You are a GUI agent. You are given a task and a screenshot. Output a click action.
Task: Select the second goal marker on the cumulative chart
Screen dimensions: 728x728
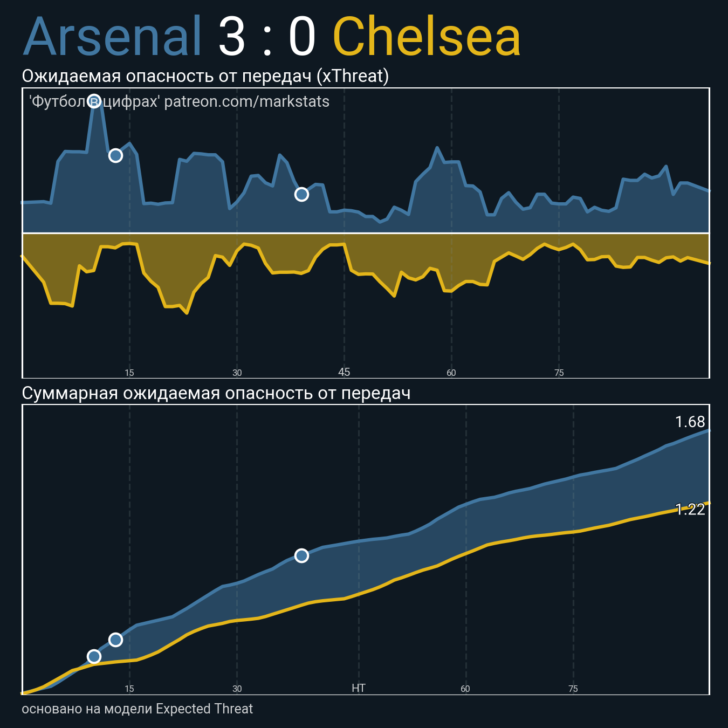(115, 640)
